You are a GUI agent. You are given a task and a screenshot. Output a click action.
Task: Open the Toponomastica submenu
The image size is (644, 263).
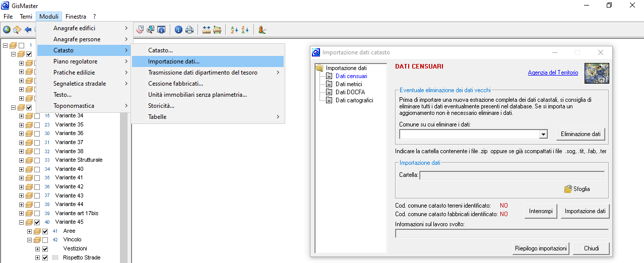point(84,106)
